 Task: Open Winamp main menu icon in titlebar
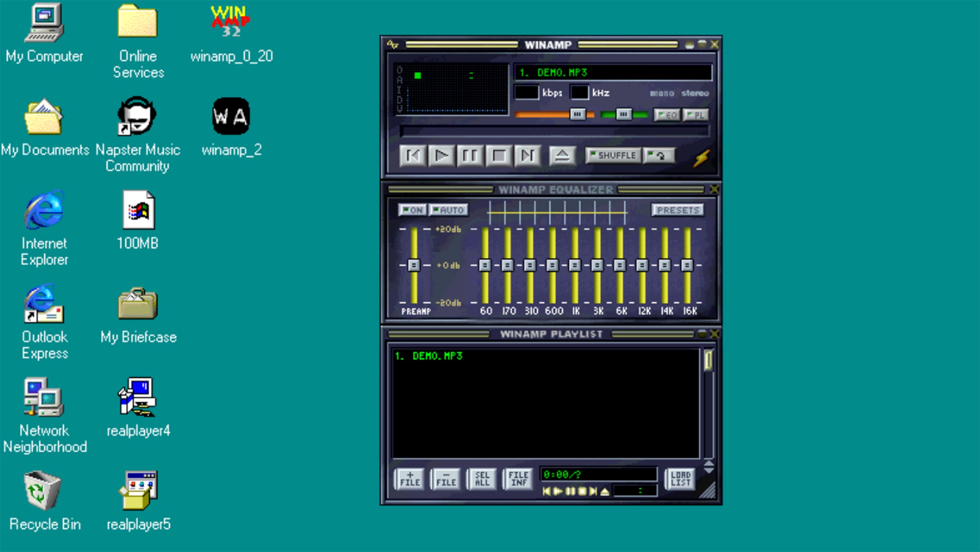coord(392,44)
